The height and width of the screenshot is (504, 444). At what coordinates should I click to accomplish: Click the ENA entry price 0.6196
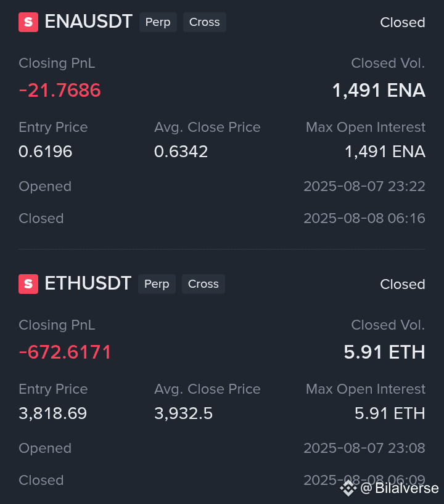point(46,152)
